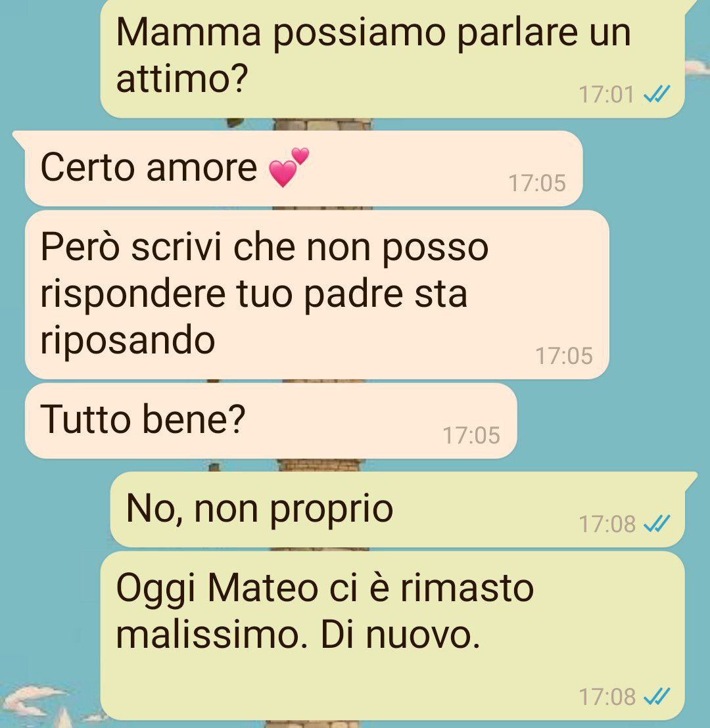Tap the chat wallpaper beside "Tutto bene?"
Screen dimensions: 710x728
[x=613, y=421]
